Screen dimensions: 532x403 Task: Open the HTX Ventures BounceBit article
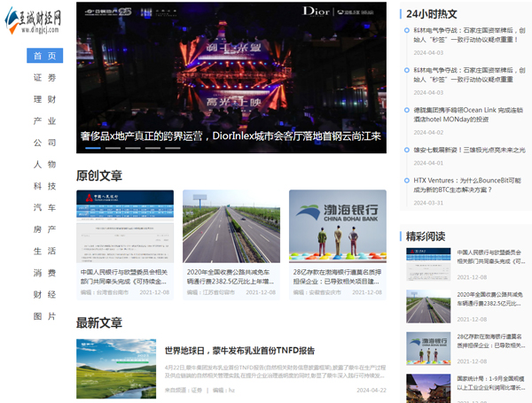coord(467,185)
